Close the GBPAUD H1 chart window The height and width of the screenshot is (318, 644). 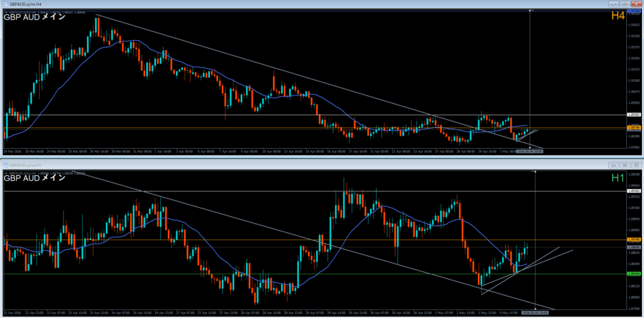tap(636, 164)
